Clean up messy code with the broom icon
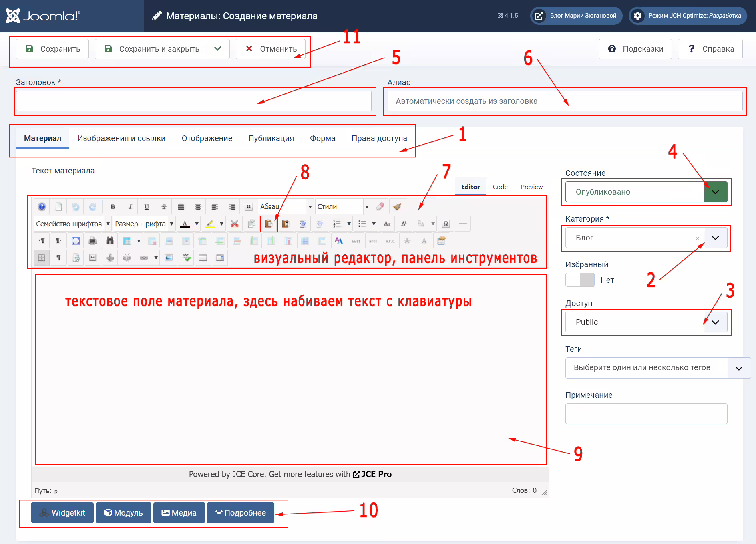The image size is (756, 544). point(397,207)
